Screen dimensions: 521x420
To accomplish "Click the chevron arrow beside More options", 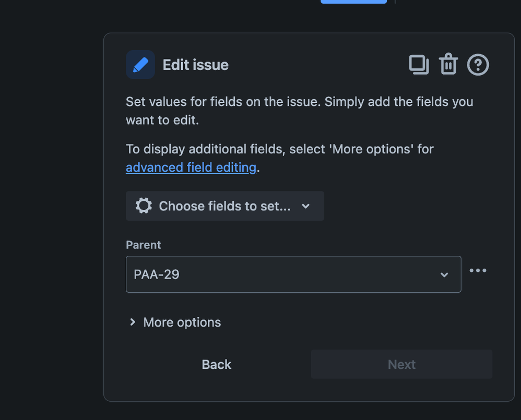I will [133, 322].
